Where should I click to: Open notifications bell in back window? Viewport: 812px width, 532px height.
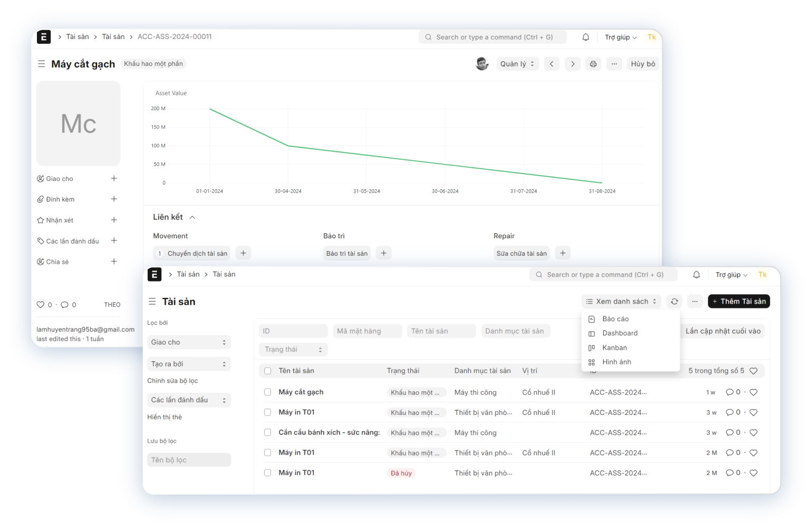tap(586, 37)
